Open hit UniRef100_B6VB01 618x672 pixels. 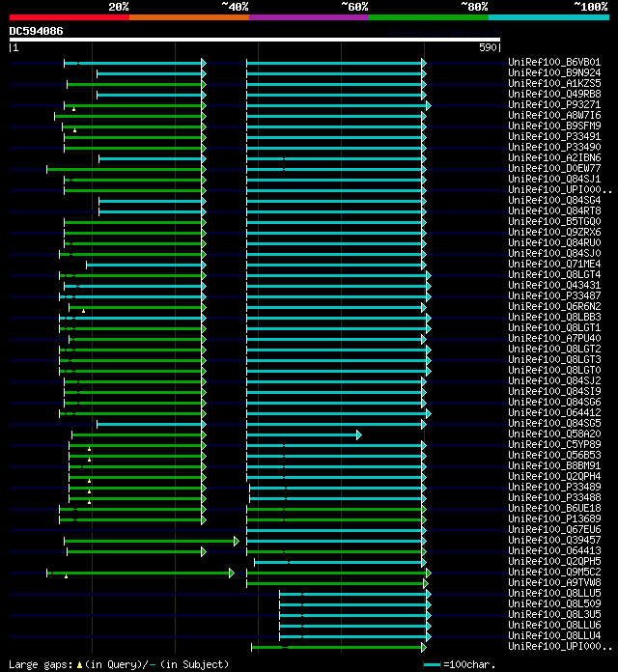point(554,62)
